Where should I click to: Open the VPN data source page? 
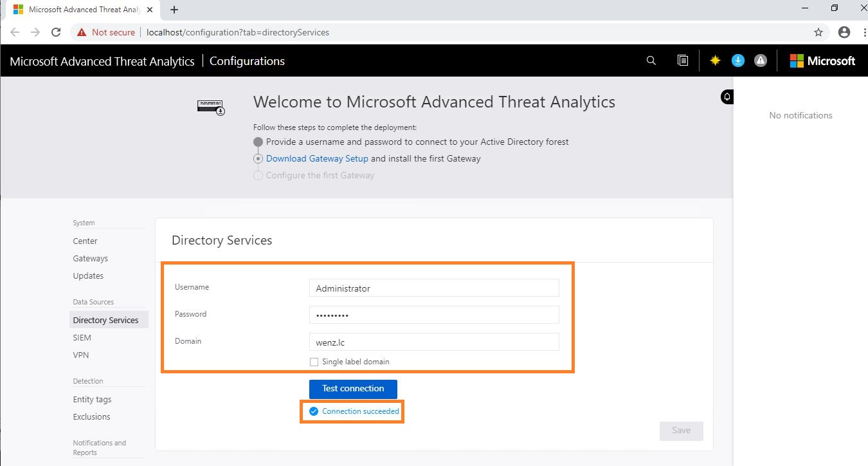click(x=81, y=355)
